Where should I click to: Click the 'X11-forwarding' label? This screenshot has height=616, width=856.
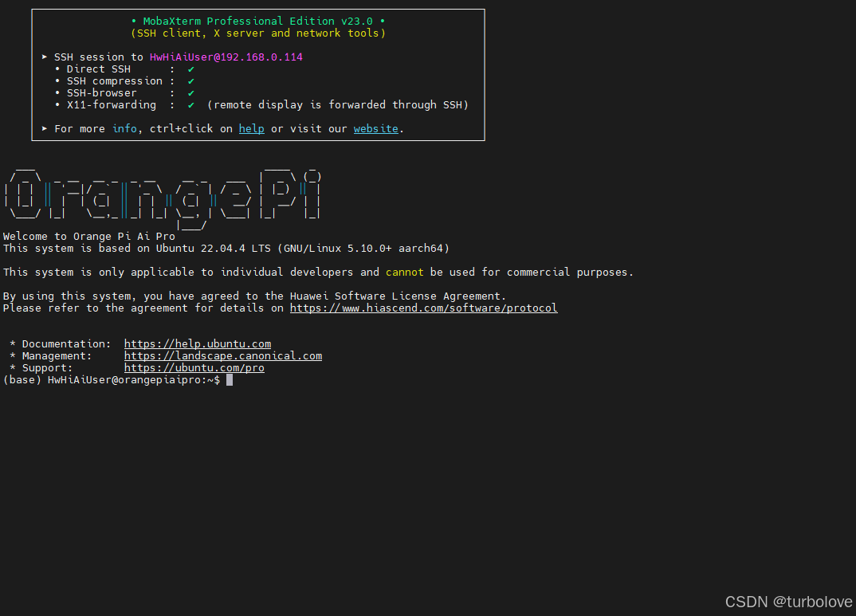(112, 104)
